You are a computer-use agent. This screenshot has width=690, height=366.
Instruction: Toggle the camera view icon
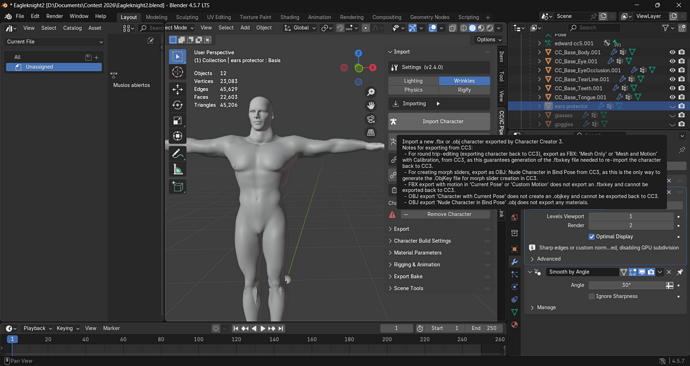point(371,119)
